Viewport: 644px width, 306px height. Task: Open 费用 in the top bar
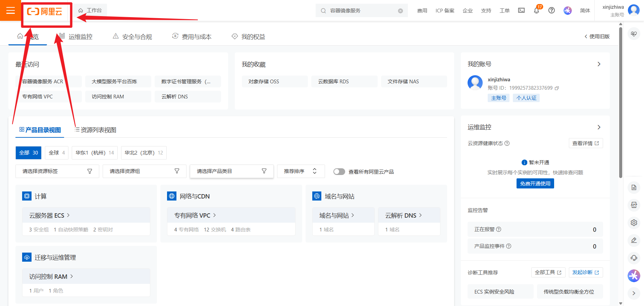pos(422,11)
